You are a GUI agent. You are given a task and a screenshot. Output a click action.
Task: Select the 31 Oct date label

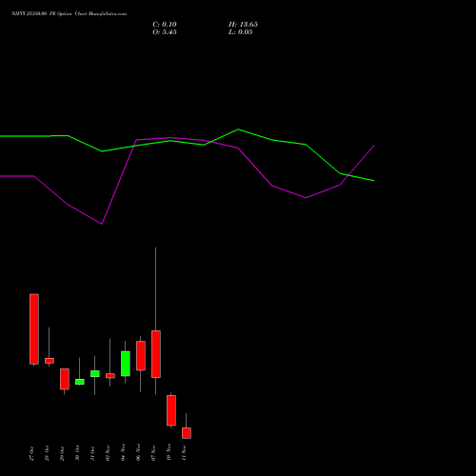click(x=92, y=453)
